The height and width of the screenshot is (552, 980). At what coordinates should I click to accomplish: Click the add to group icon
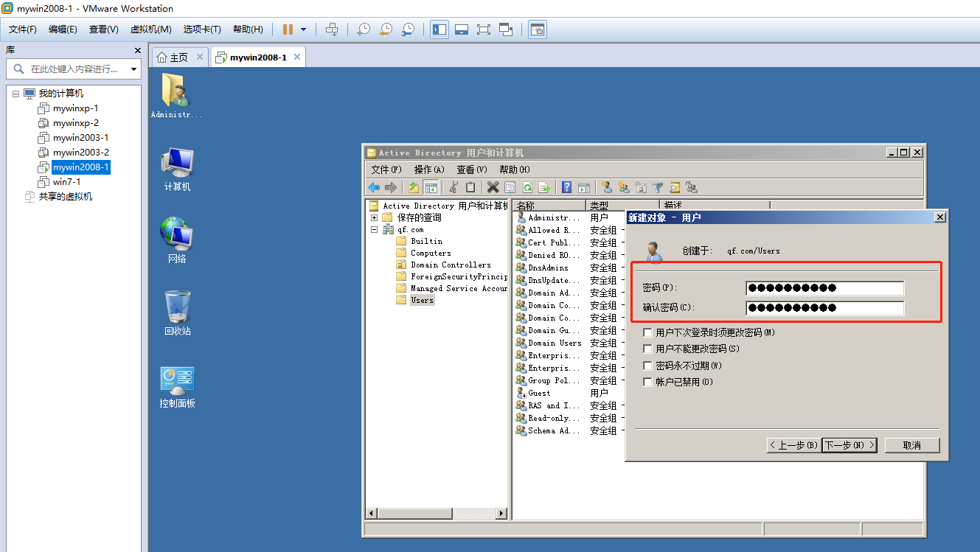[692, 187]
